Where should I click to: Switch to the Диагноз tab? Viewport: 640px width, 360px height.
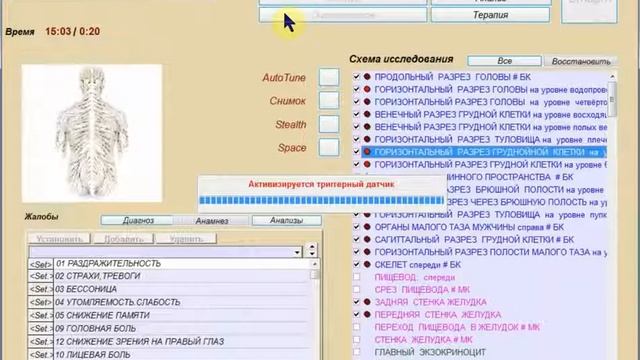pyautogui.click(x=138, y=220)
